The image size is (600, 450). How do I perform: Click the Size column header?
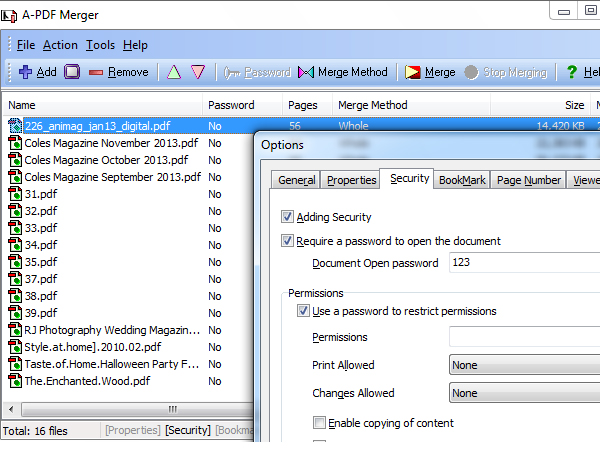click(x=541, y=105)
